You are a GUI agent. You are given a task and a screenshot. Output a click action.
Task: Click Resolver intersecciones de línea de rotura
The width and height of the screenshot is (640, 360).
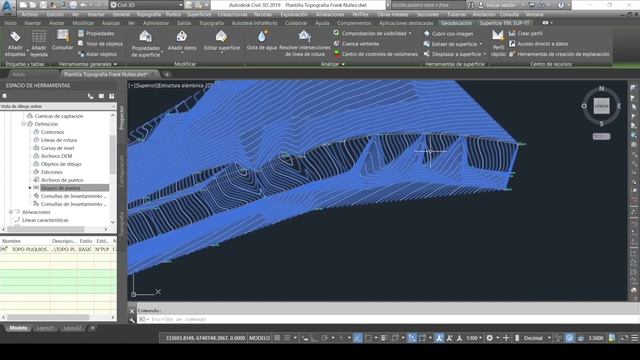tap(304, 43)
